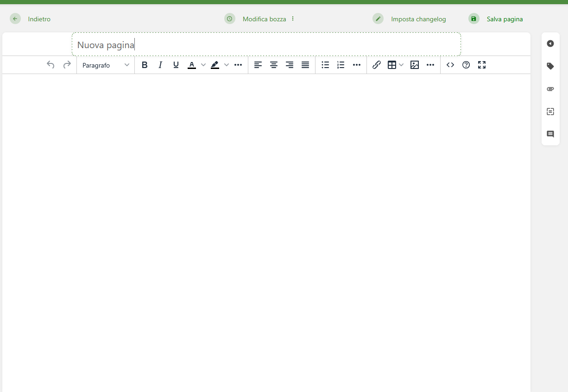568x392 pixels.
Task: Apply the text color A swatch
Action: [192, 65]
